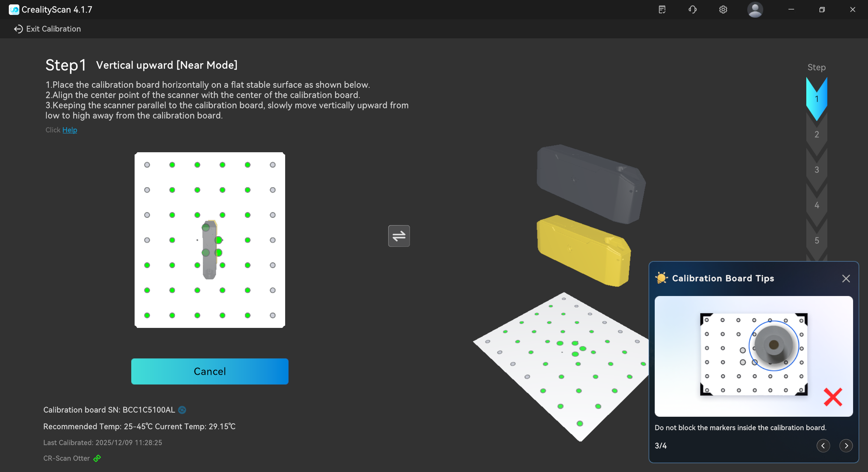Viewport: 868px width, 472px height.
Task: Select step 1 in step indicator
Action: [816, 99]
